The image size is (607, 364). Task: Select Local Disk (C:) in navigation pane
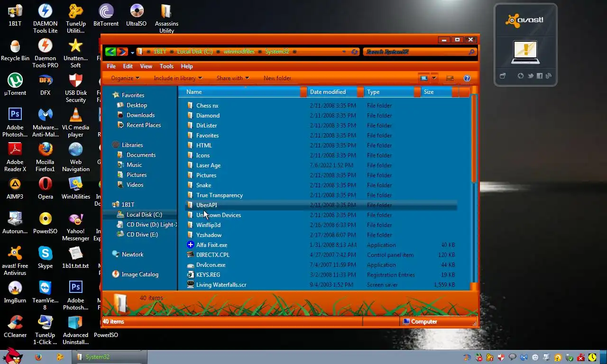[x=144, y=215]
